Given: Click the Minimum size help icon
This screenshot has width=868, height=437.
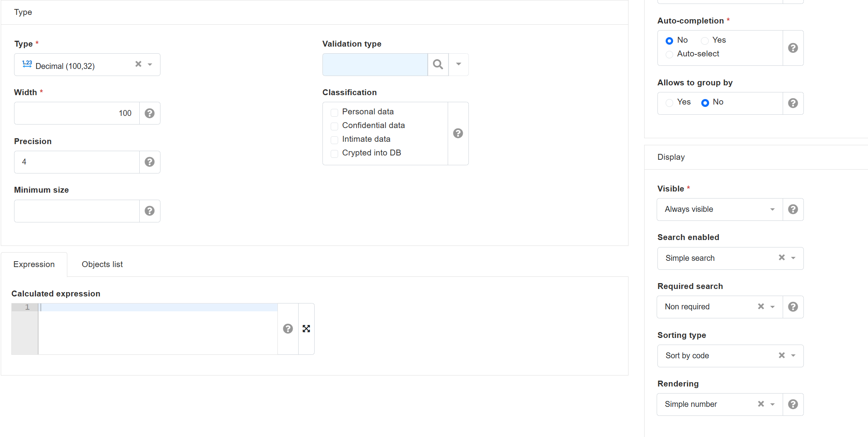Looking at the screenshot, I should pyautogui.click(x=149, y=211).
